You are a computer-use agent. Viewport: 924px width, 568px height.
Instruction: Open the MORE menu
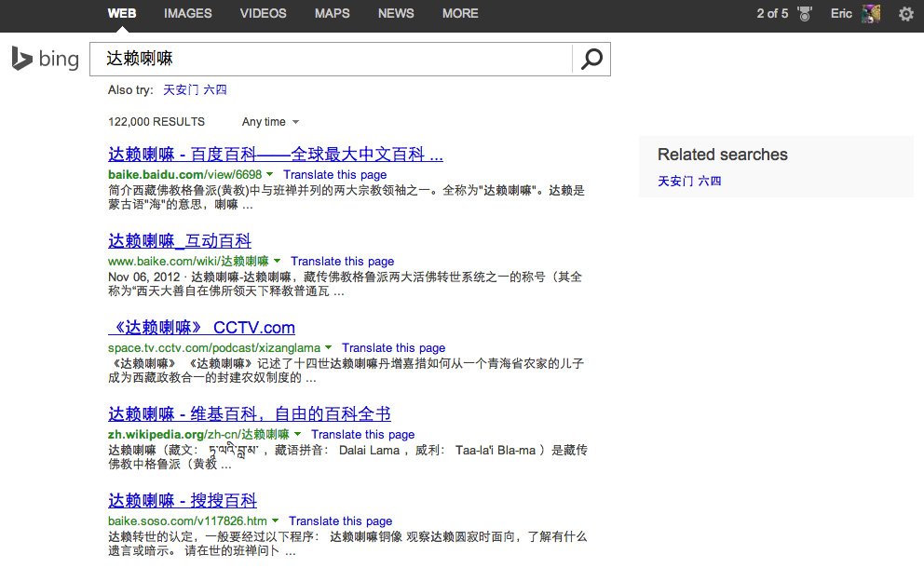460,14
